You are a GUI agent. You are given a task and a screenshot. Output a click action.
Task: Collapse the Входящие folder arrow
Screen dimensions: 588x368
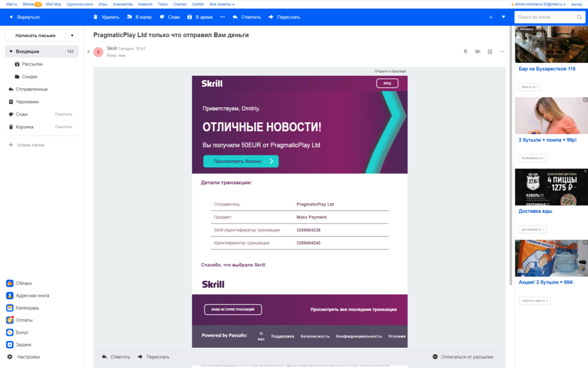tap(11, 51)
